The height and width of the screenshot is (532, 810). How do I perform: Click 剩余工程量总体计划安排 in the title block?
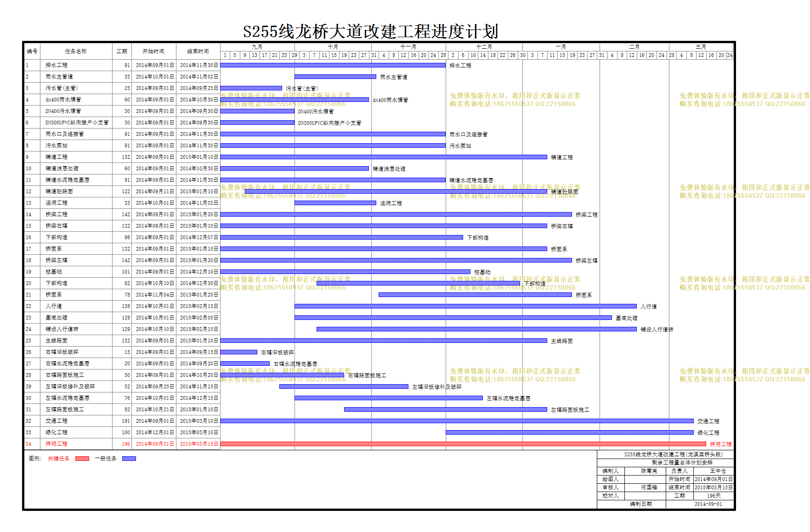(x=682, y=463)
